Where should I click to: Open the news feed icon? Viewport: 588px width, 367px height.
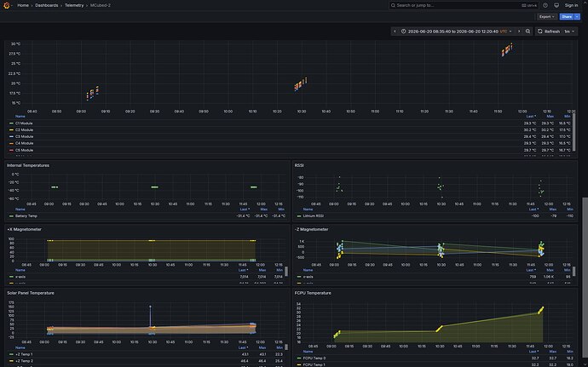point(556,5)
